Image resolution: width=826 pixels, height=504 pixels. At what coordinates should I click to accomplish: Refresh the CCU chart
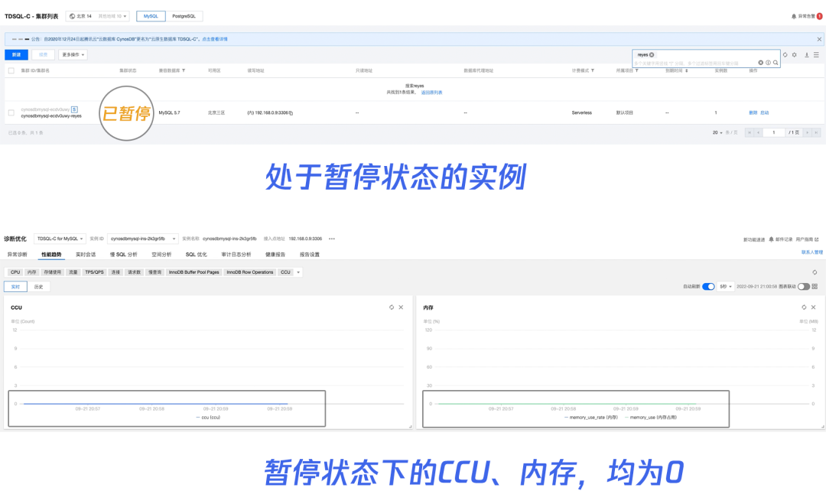tap(392, 307)
